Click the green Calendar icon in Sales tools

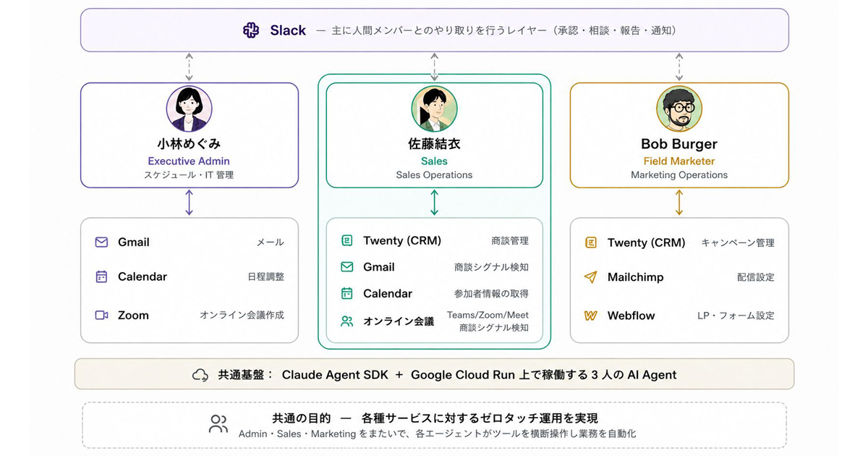[347, 293]
